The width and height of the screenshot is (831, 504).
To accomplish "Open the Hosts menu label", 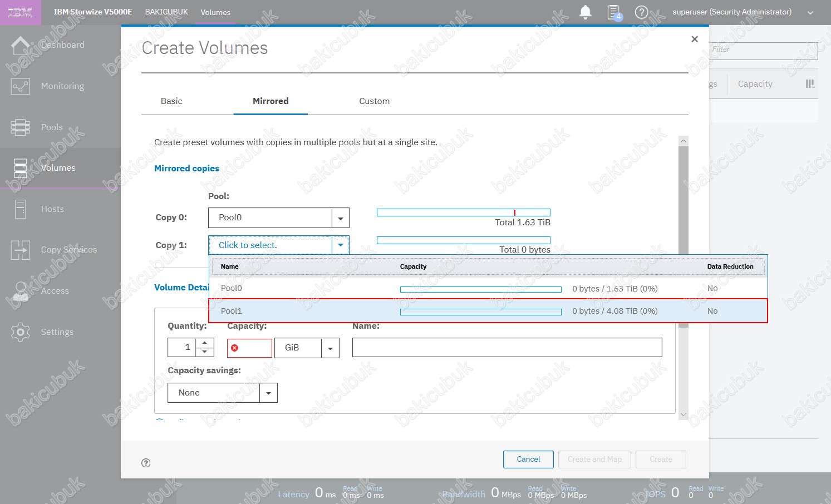I will pyautogui.click(x=52, y=209).
